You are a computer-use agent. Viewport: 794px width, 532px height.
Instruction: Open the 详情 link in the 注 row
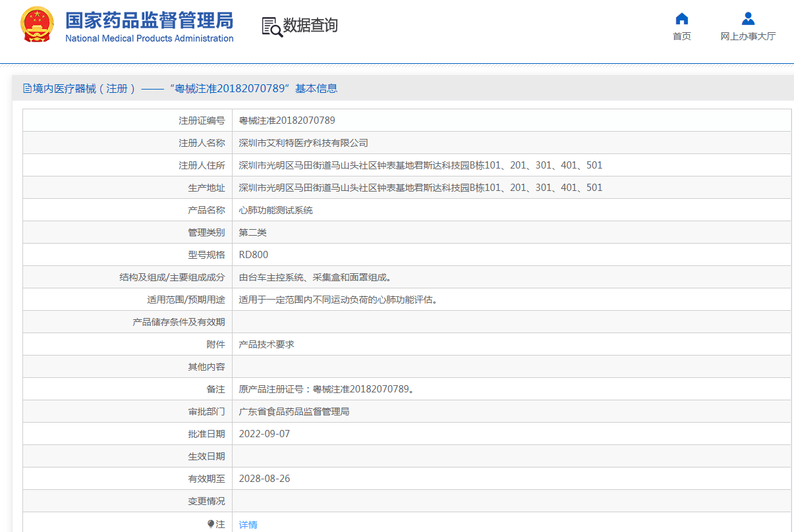tap(248, 525)
